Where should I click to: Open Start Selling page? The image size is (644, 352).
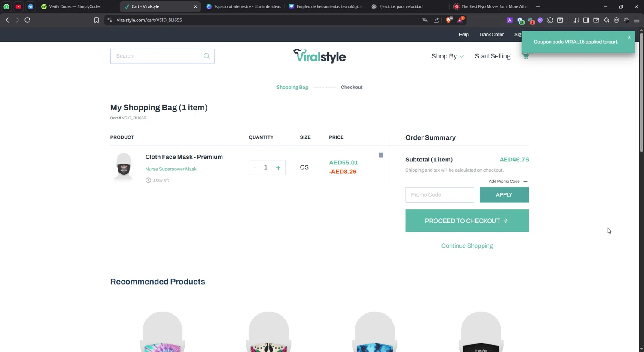(x=492, y=56)
